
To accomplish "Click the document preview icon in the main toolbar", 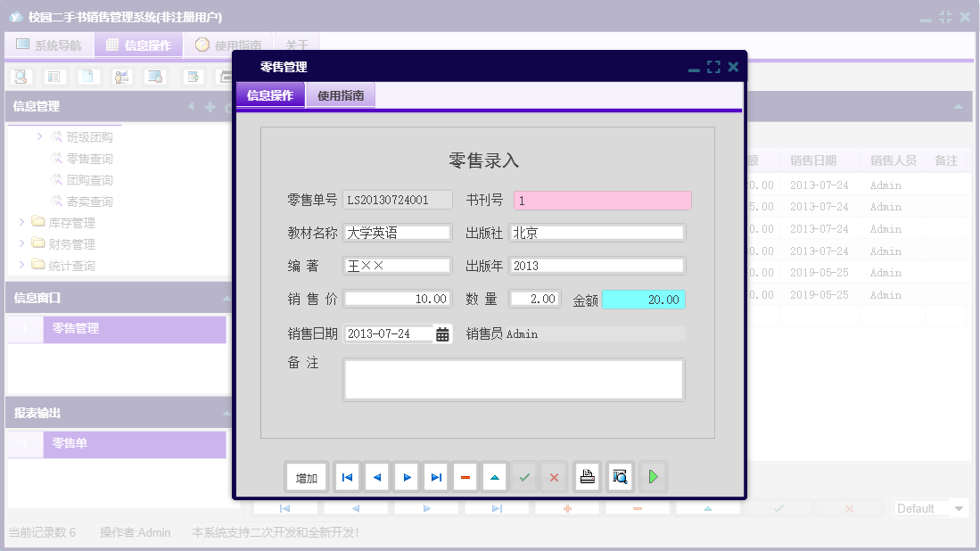I will click(86, 77).
